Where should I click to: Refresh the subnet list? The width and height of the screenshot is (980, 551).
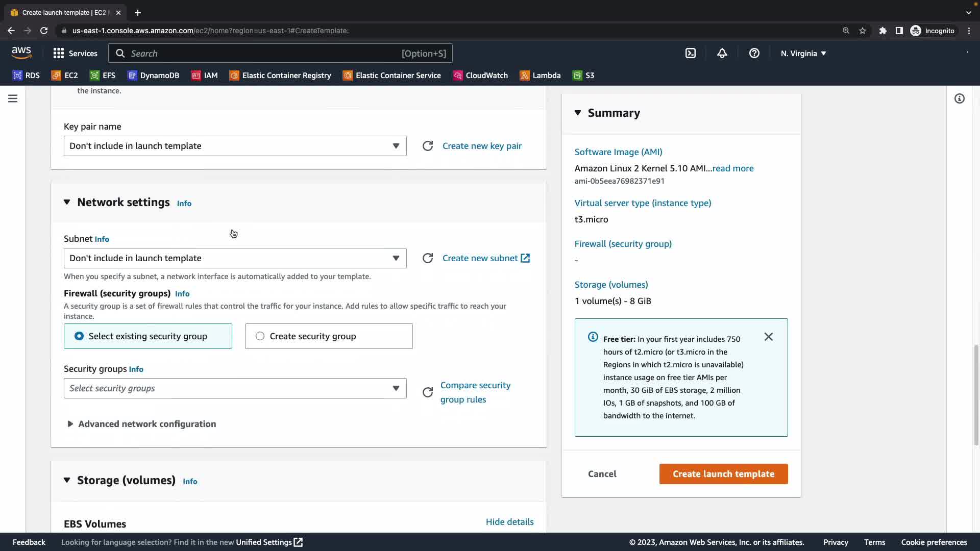click(428, 258)
